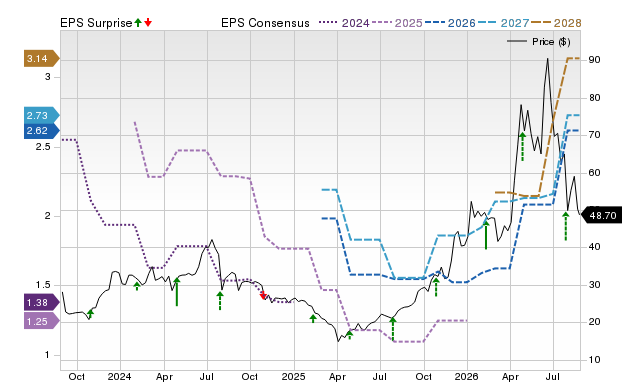640x382 pixels.
Task: Toggle the 2027 light blue legend entry
Action: 503,23
